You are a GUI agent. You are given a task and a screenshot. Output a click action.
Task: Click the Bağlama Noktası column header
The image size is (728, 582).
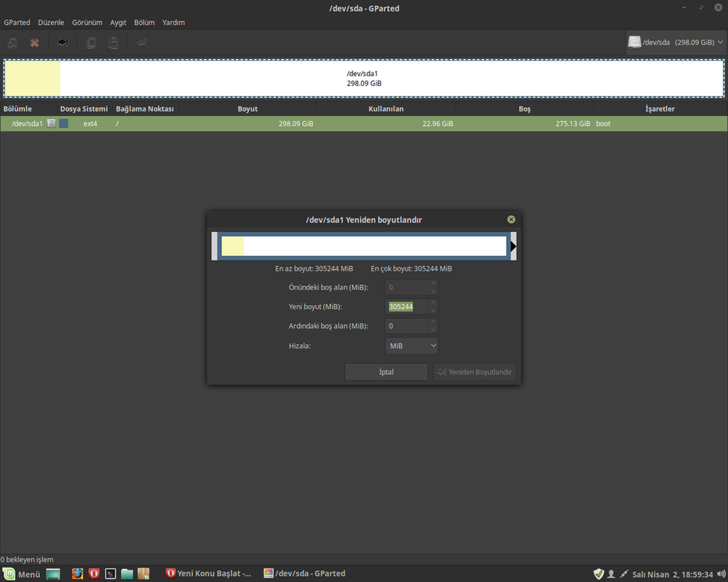point(145,108)
